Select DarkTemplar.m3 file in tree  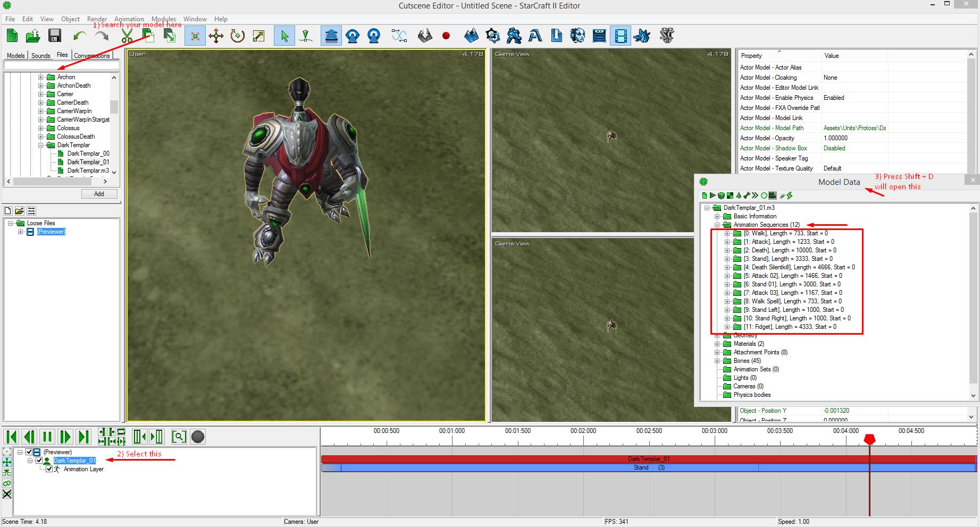pyautogui.click(x=88, y=171)
